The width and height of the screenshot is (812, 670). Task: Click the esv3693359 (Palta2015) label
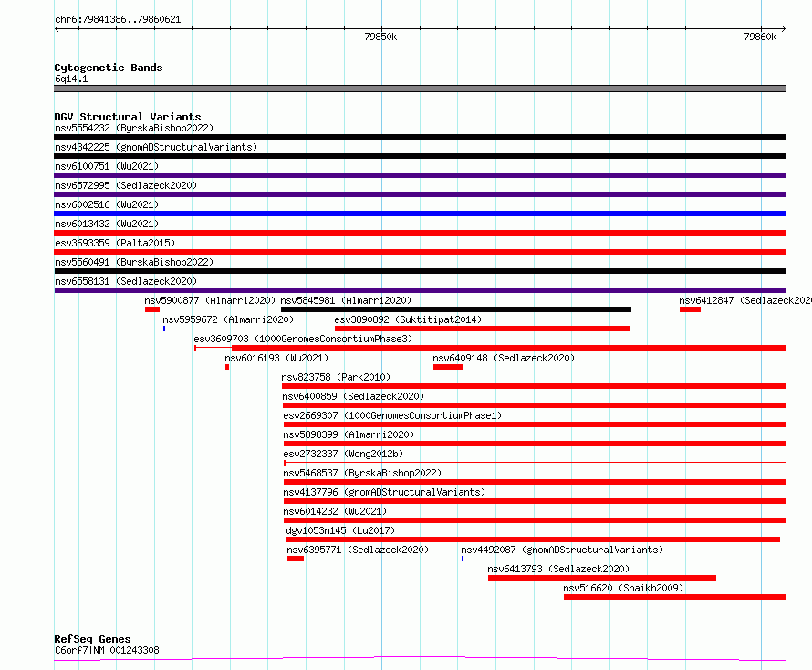(115, 243)
